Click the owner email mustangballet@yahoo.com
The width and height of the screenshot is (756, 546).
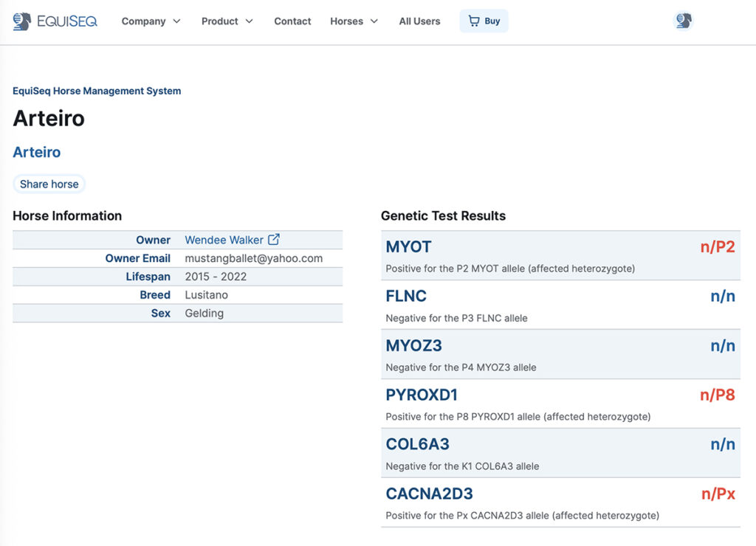pyautogui.click(x=253, y=258)
